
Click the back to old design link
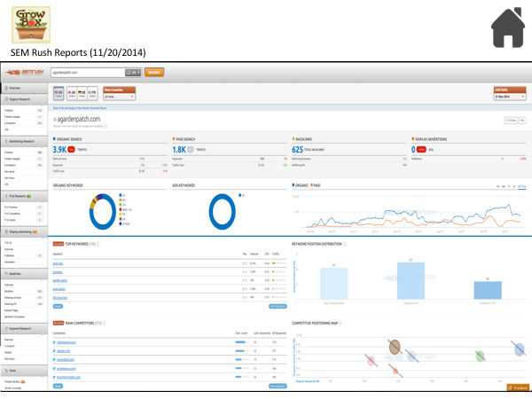tap(80, 108)
